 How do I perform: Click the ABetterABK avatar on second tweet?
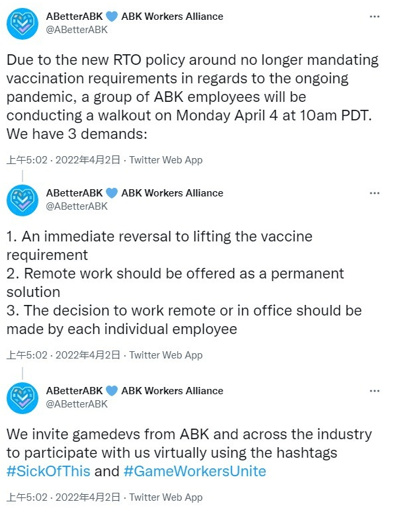[x=22, y=200]
